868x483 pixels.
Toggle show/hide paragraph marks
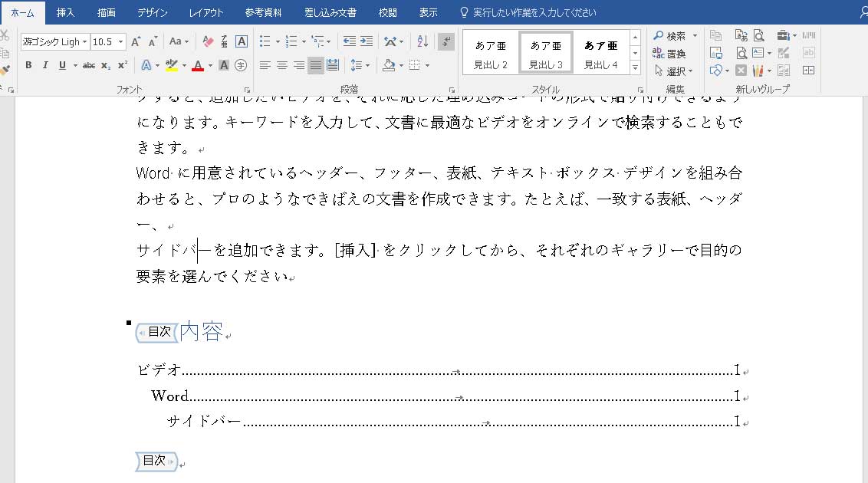[x=446, y=41]
